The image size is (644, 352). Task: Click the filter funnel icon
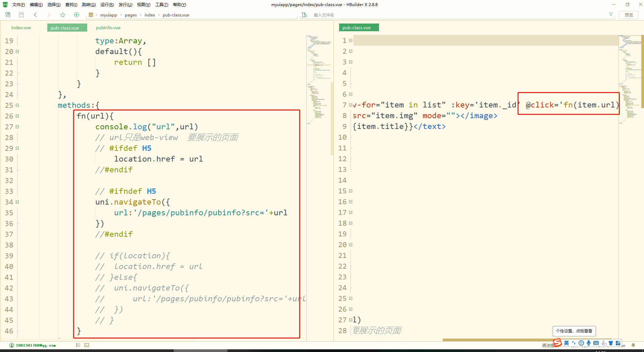point(611,14)
